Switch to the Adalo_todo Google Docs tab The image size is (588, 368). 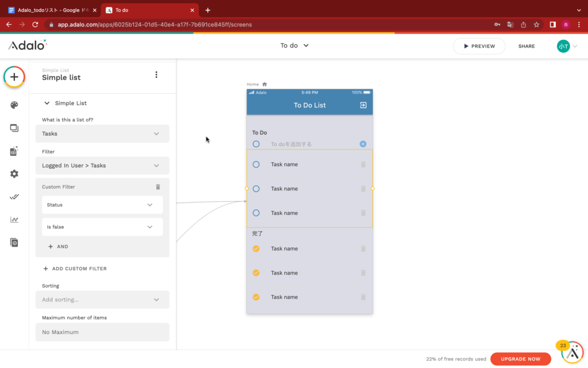(x=52, y=10)
